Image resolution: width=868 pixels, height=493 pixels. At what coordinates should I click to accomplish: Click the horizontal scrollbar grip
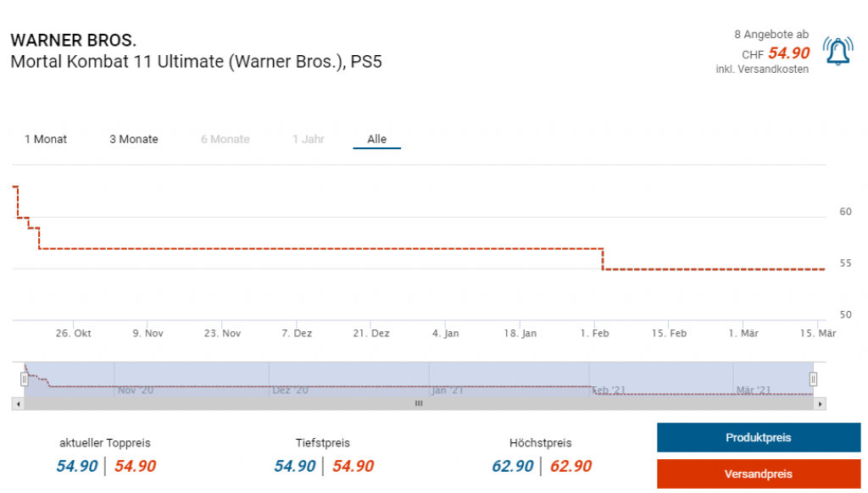click(x=418, y=404)
